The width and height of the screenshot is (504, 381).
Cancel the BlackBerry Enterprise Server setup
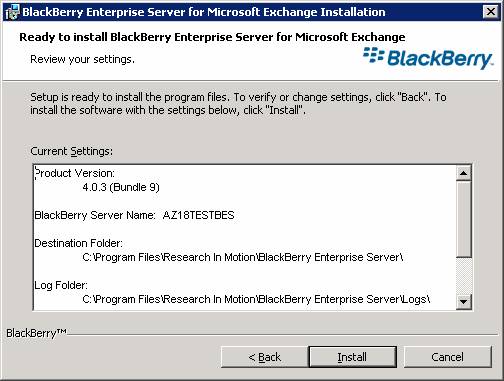[447, 357]
